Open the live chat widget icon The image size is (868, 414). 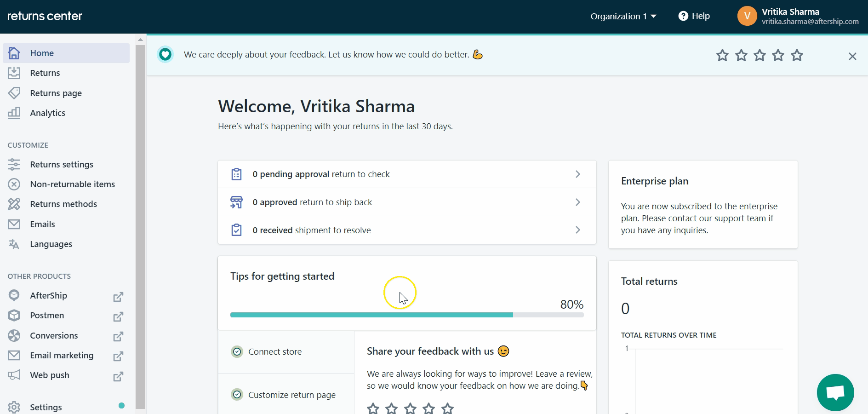coord(835,392)
